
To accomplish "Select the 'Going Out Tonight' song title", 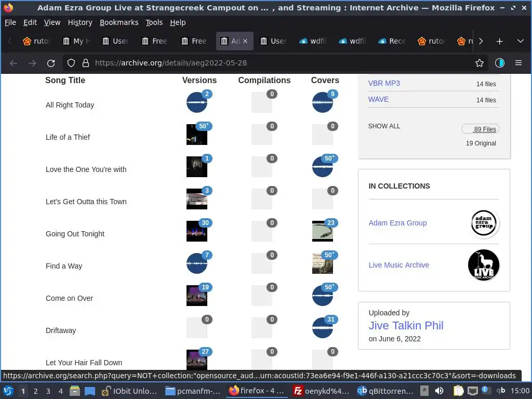I will click(75, 234).
